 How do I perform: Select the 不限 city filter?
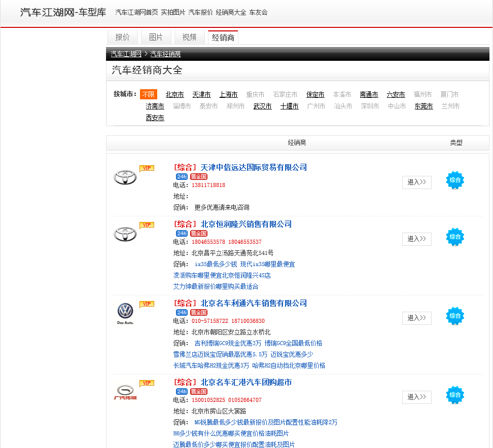149,94
